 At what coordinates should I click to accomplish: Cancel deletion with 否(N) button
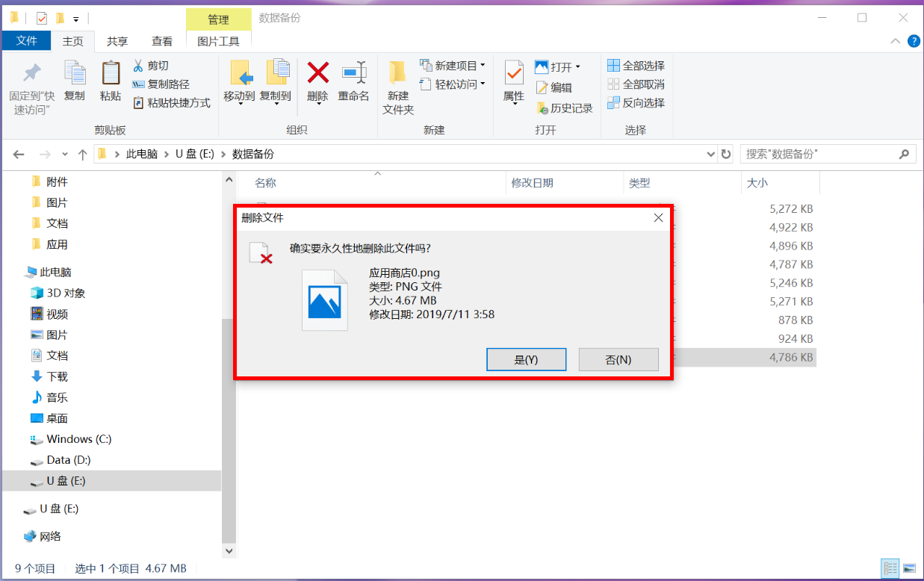tap(618, 359)
